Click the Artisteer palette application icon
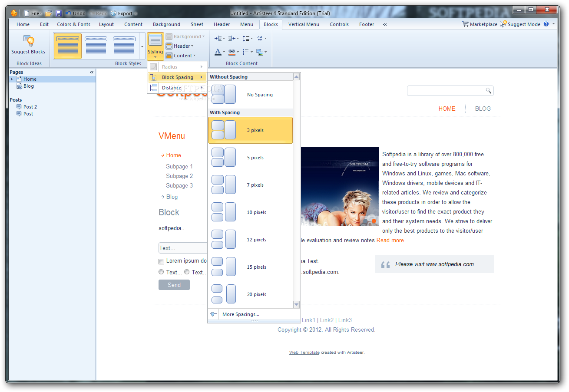Image resolution: width=569 pixels, height=392 pixels. pos(14,13)
